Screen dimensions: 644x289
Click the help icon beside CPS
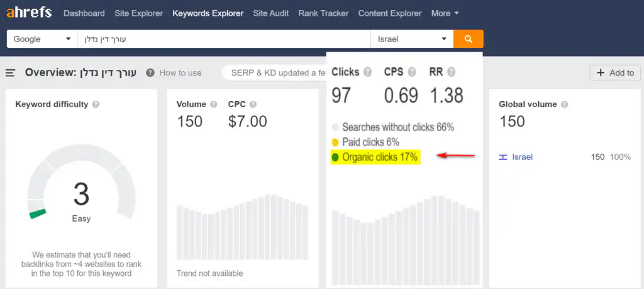(412, 72)
